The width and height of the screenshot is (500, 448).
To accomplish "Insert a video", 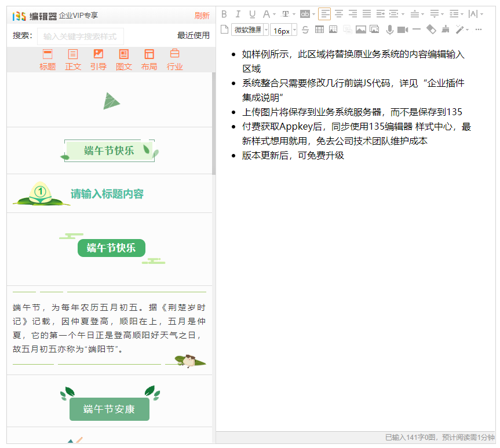I will click(x=402, y=30).
